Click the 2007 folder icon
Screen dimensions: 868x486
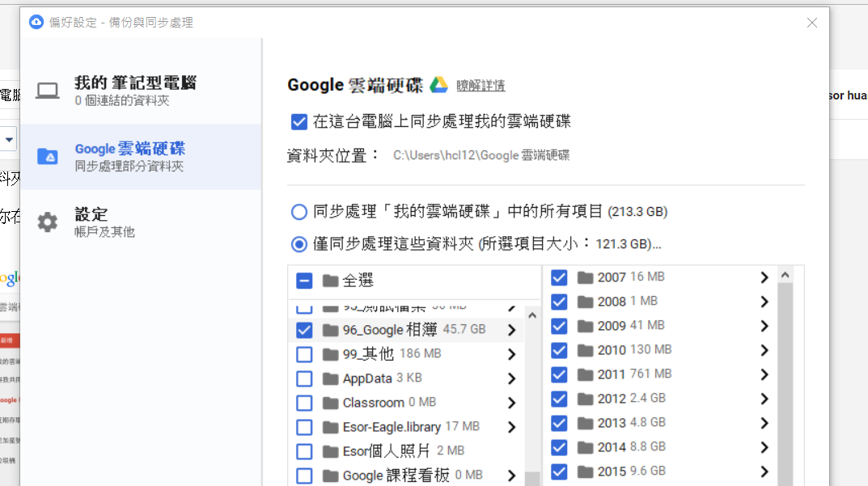click(x=585, y=277)
